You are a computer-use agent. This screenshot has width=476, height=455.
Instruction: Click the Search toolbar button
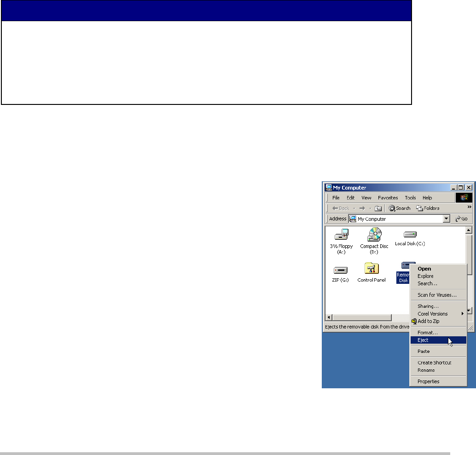point(400,208)
